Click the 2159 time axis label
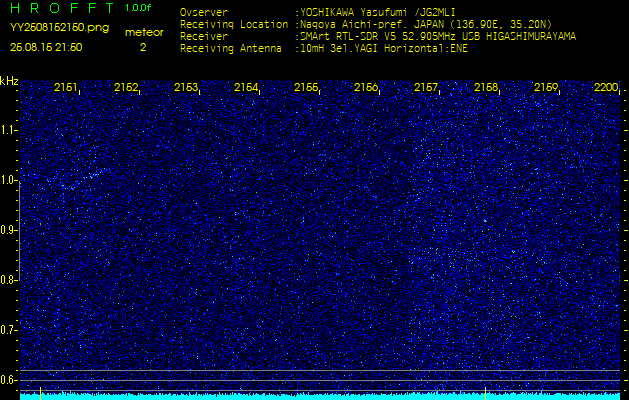The height and width of the screenshot is (400, 629). 546,87
